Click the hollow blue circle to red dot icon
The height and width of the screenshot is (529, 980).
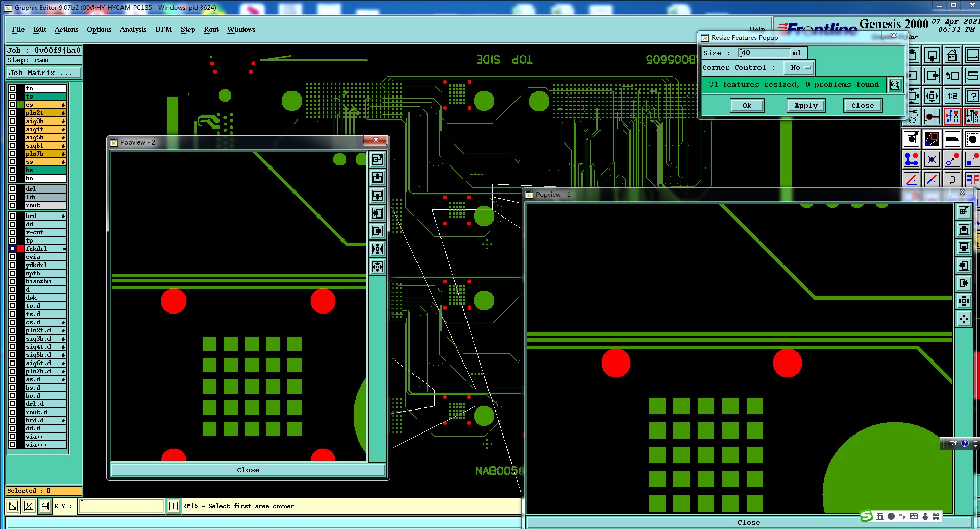[952, 159]
